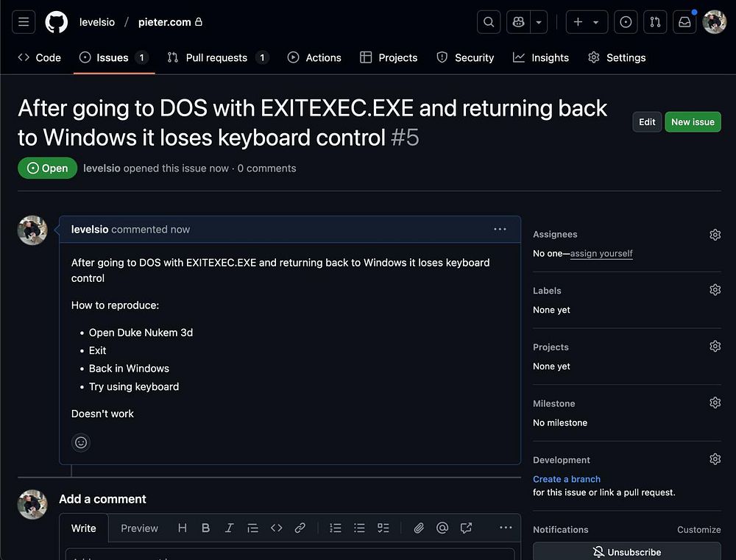Open the Projects sidebar gear settings

(715, 347)
